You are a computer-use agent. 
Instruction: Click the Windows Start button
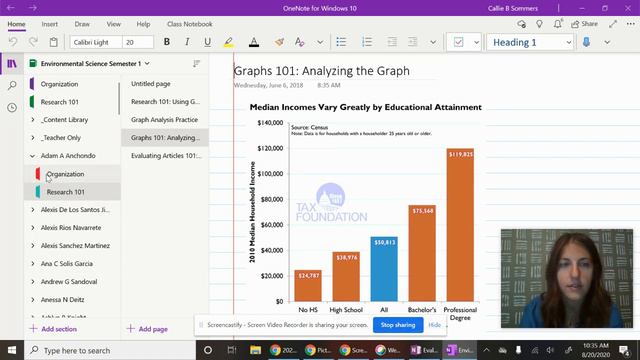12,350
